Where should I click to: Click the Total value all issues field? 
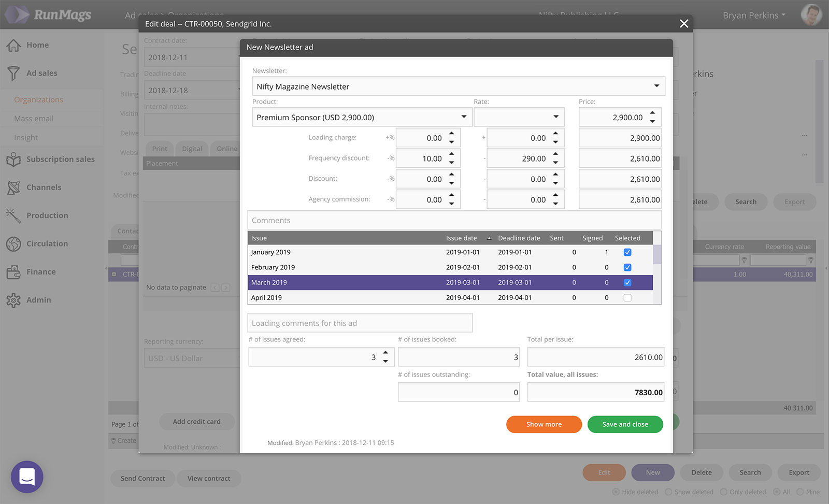[596, 392]
